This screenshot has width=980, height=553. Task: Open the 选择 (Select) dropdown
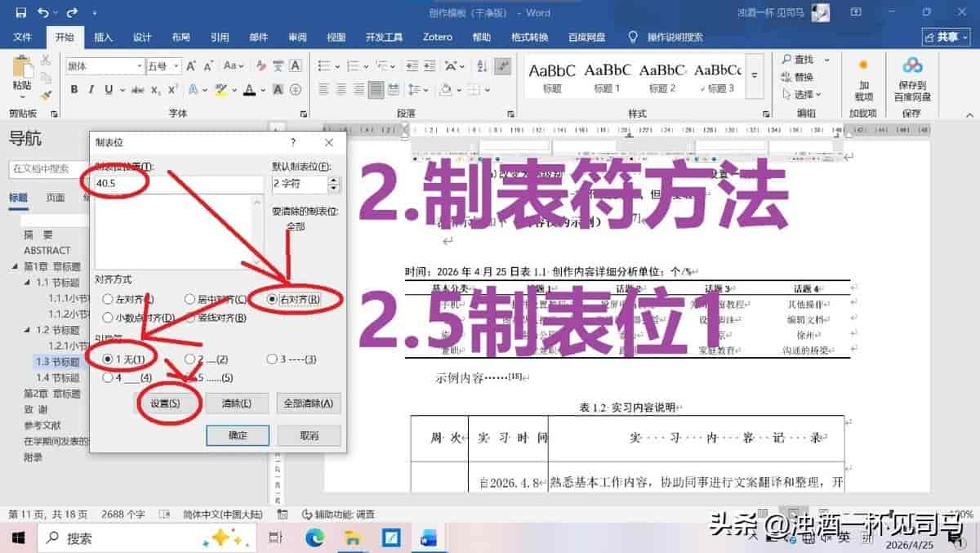click(802, 95)
